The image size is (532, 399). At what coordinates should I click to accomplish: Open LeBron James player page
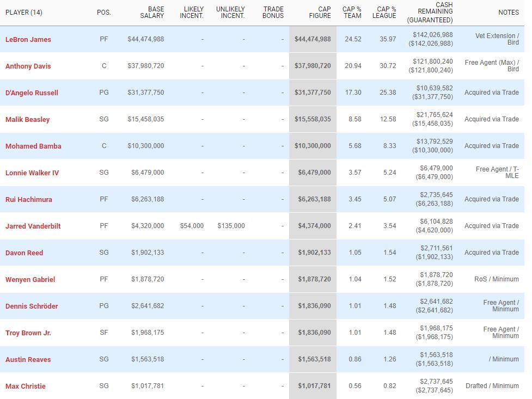[x=28, y=39]
